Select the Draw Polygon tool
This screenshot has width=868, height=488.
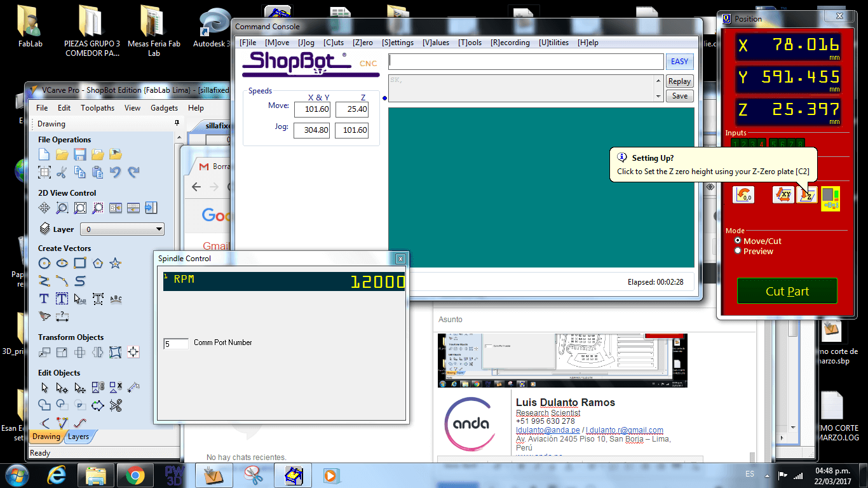click(x=97, y=263)
